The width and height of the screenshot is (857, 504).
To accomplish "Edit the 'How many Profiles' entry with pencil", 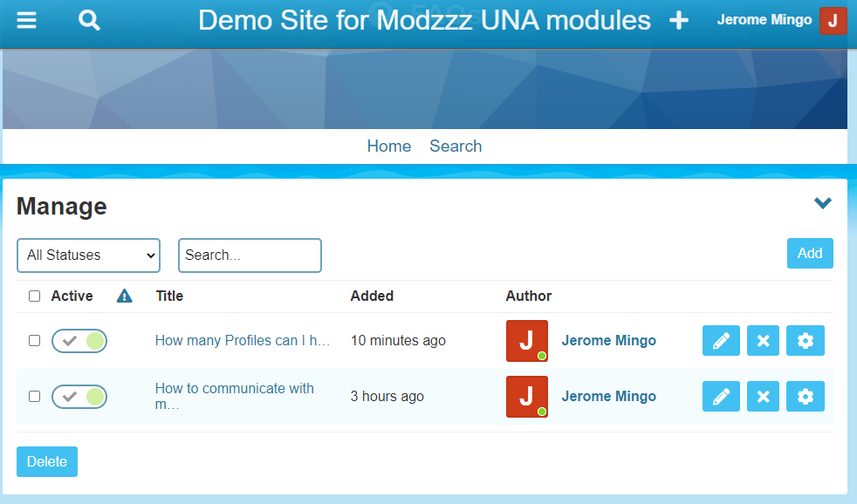I will pos(721,341).
